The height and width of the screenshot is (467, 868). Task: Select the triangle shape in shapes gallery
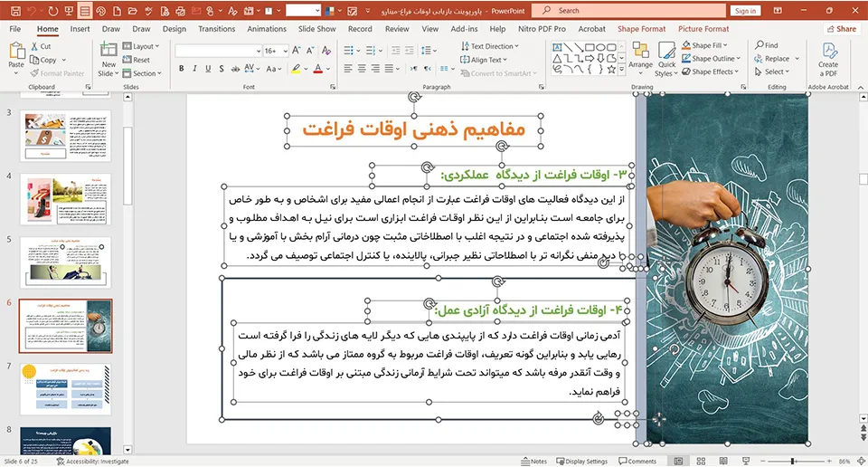click(557, 58)
